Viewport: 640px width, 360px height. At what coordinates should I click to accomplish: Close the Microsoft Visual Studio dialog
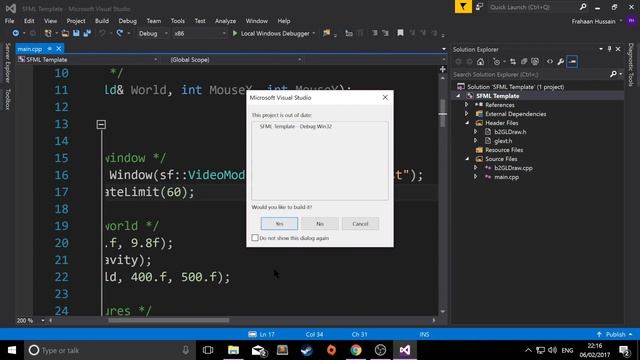click(x=385, y=97)
